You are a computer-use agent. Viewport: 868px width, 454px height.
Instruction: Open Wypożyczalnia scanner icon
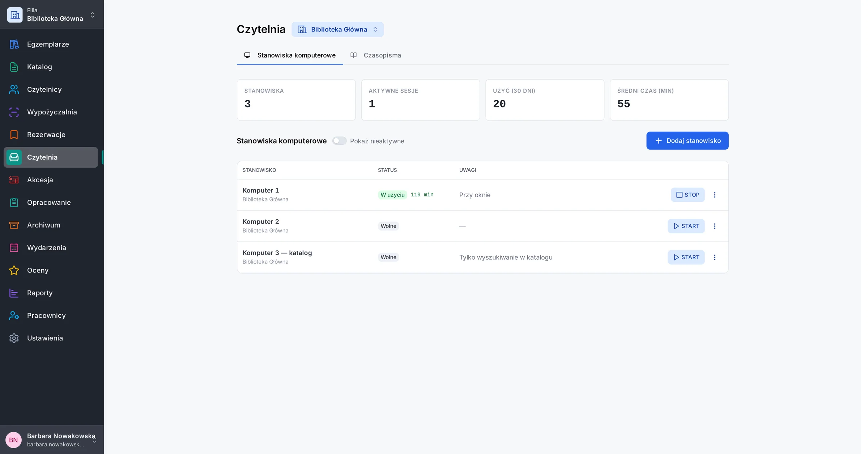click(14, 112)
